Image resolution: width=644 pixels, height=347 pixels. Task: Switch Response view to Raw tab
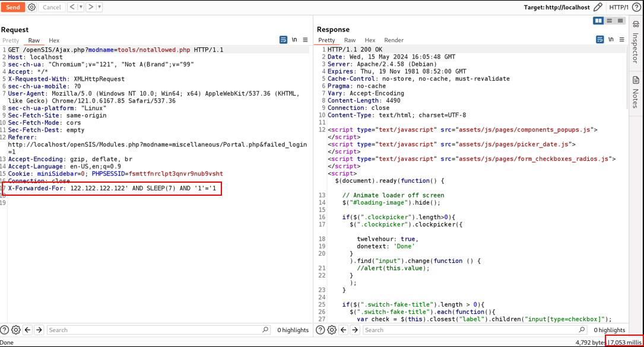(x=350, y=40)
